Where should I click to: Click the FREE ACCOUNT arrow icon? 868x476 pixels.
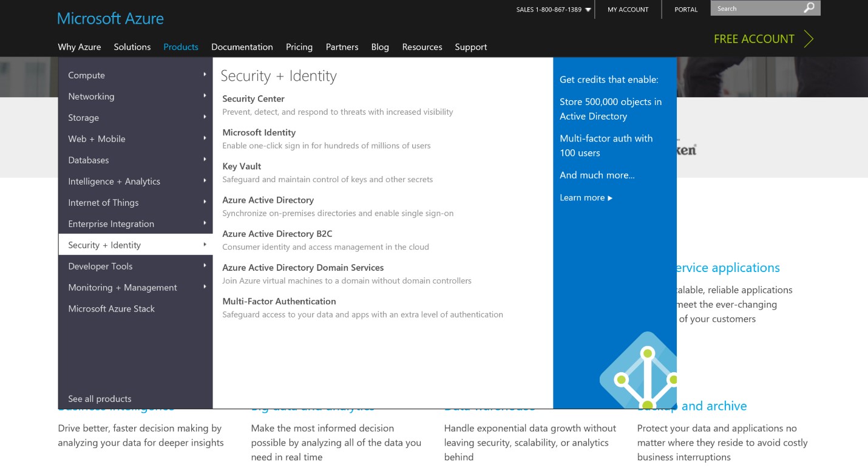coord(809,38)
